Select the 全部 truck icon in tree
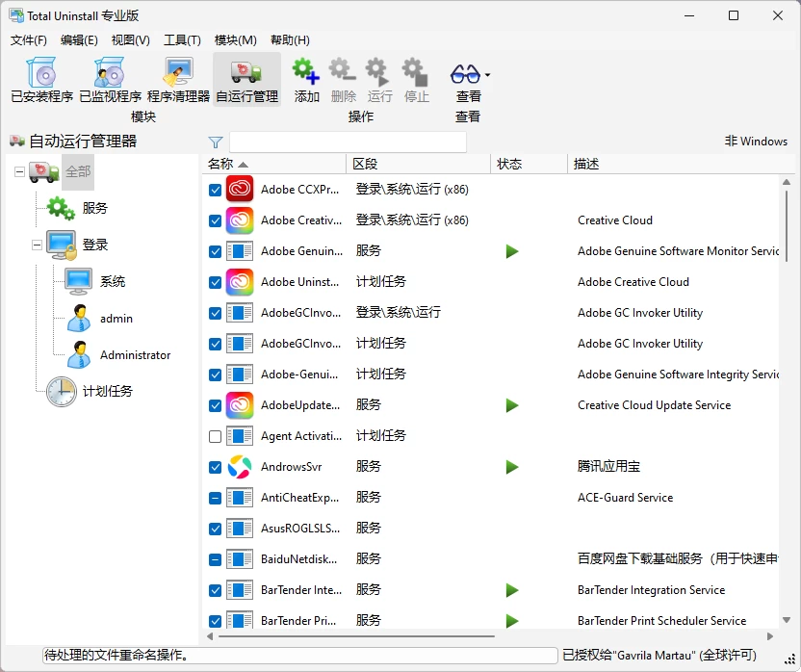This screenshot has width=801, height=672. [x=44, y=172]
